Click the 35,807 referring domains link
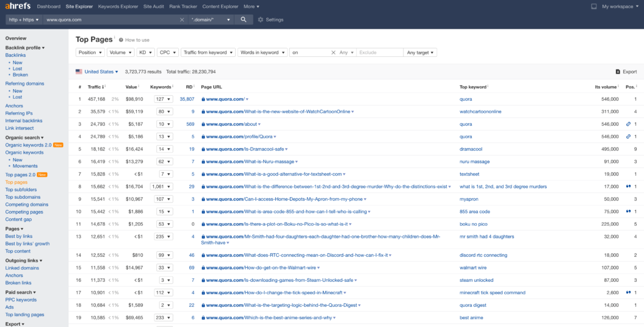Viewport: 644px width, 327px height. pos(187,99)
